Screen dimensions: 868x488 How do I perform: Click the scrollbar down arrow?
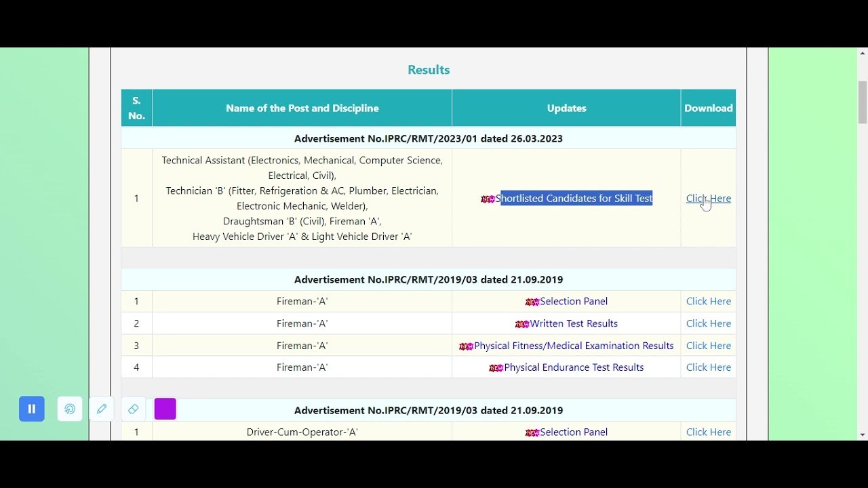863,435
